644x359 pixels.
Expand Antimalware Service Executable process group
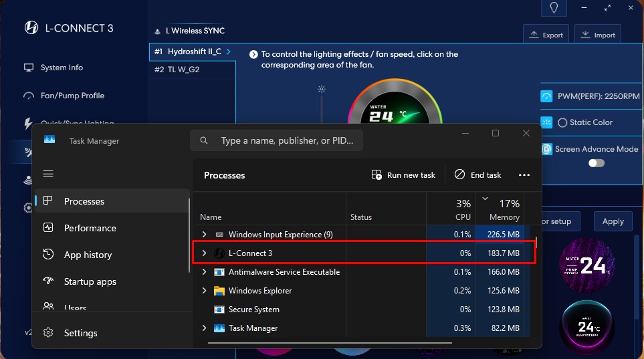point(204,271)
